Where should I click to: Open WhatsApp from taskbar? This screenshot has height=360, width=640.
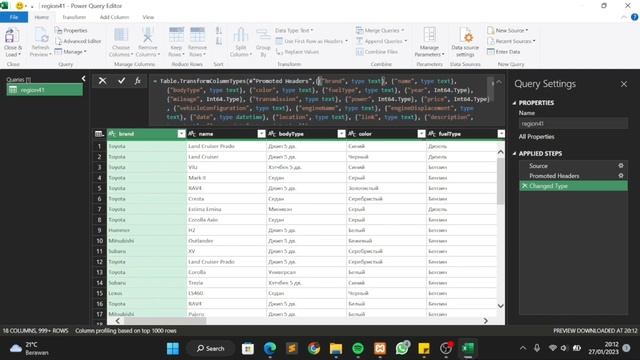click(402, 348)
